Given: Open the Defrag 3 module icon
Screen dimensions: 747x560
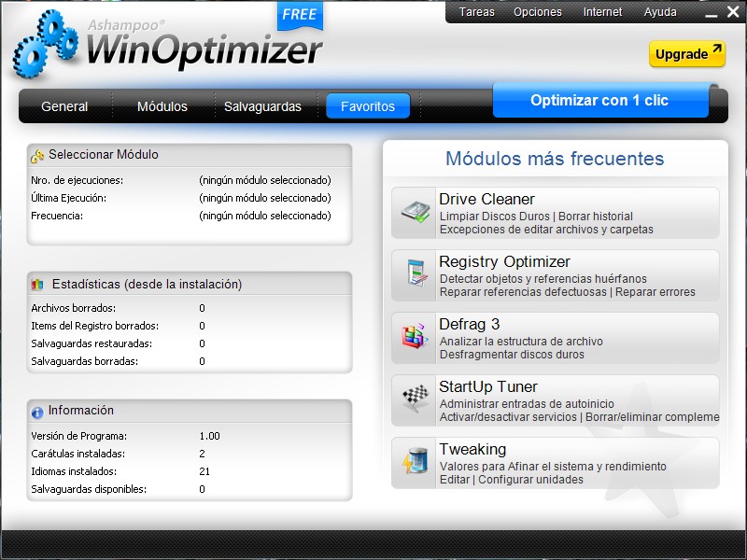Looking at the screenshot, I should click(x=414, y=336).
